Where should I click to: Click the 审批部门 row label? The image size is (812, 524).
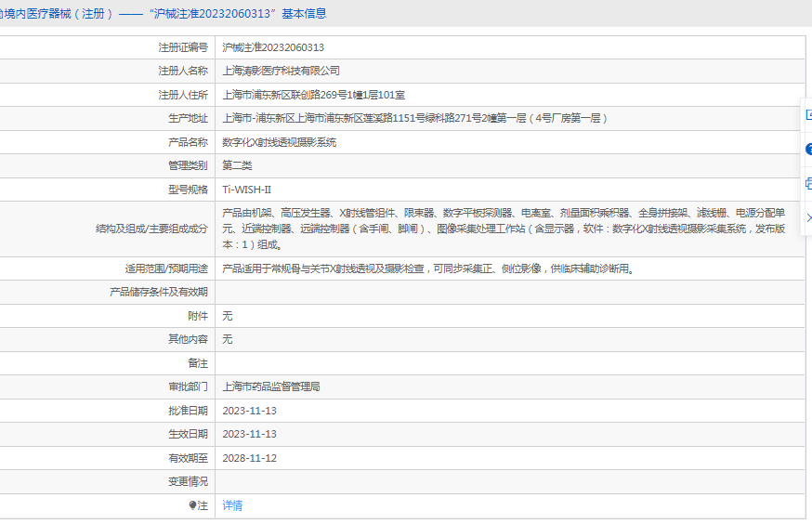[188, 386]
